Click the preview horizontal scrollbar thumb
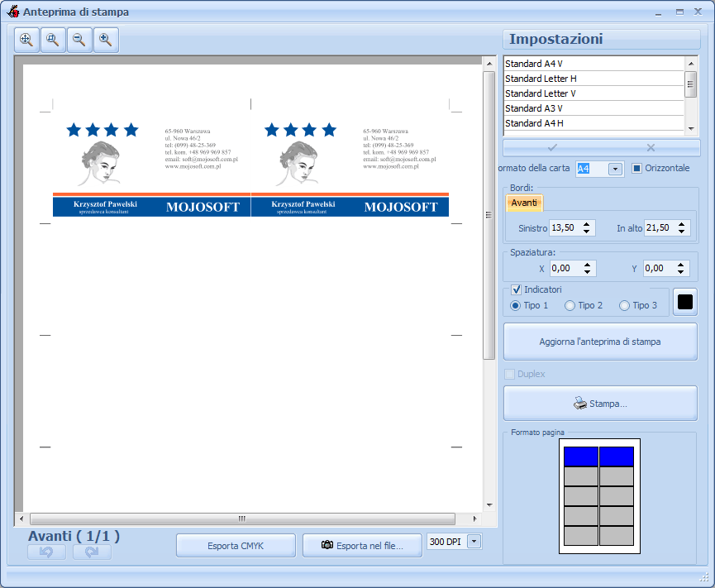715x588 pixels. [x=242, y=519]
